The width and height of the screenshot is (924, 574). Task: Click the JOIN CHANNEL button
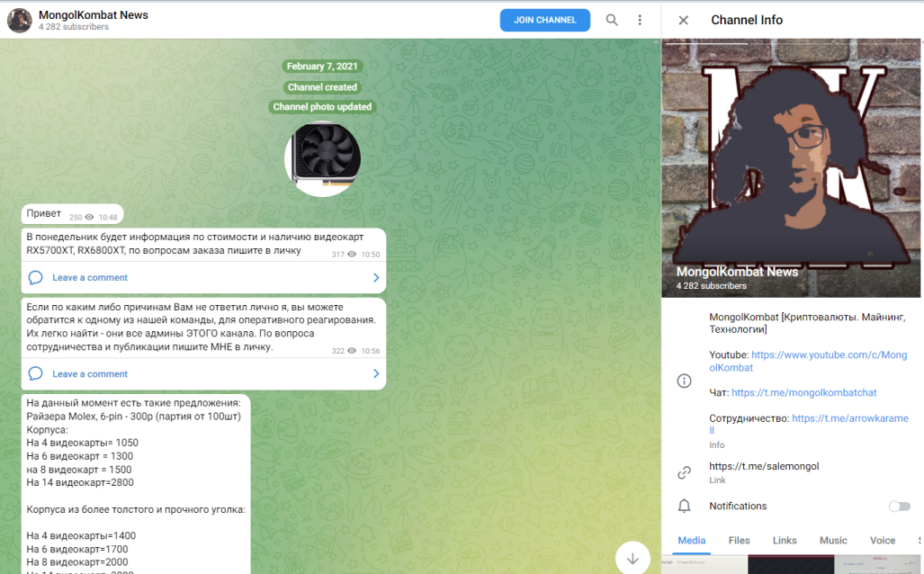(x=545, y=20)
